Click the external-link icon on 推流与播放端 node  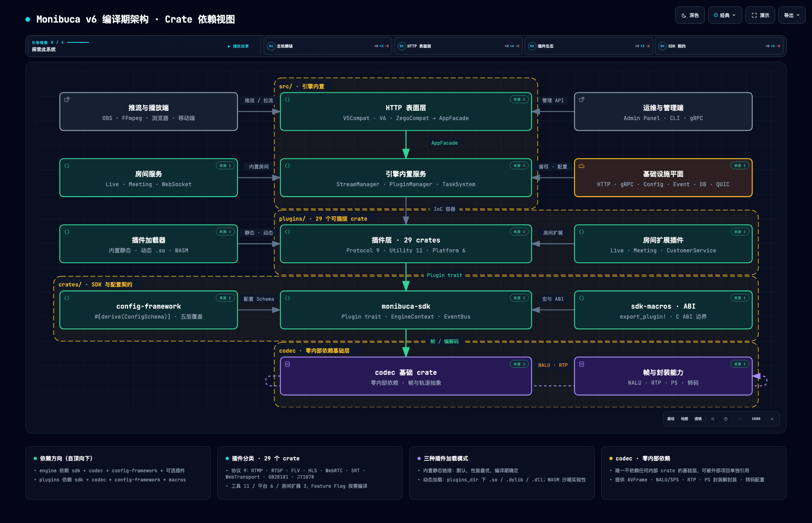(67, 99)
